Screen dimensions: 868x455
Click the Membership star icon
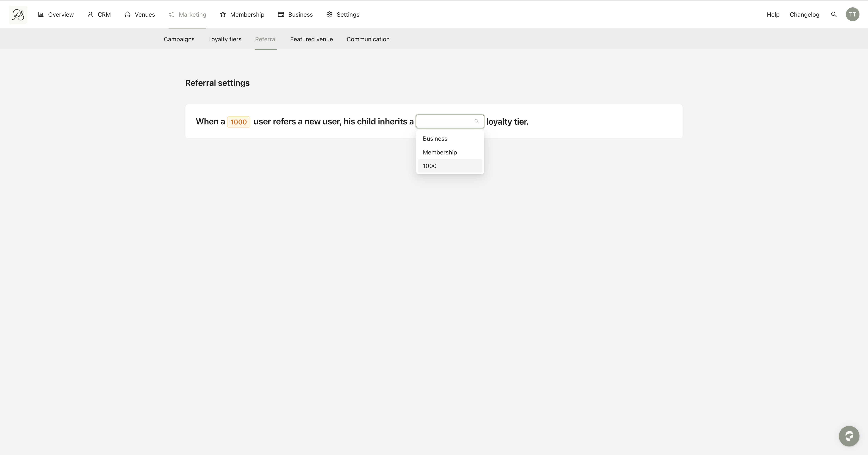[x=223, y=15]
